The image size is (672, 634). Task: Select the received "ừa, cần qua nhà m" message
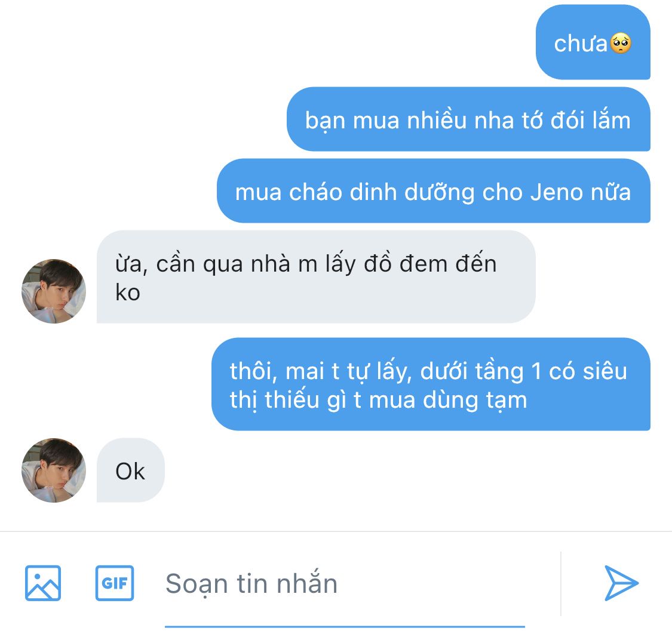pyautogui.click(x=315, y=277)
